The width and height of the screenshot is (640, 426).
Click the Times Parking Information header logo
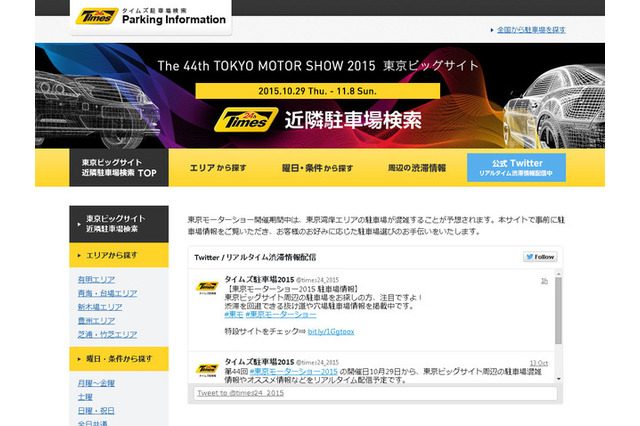151,17
